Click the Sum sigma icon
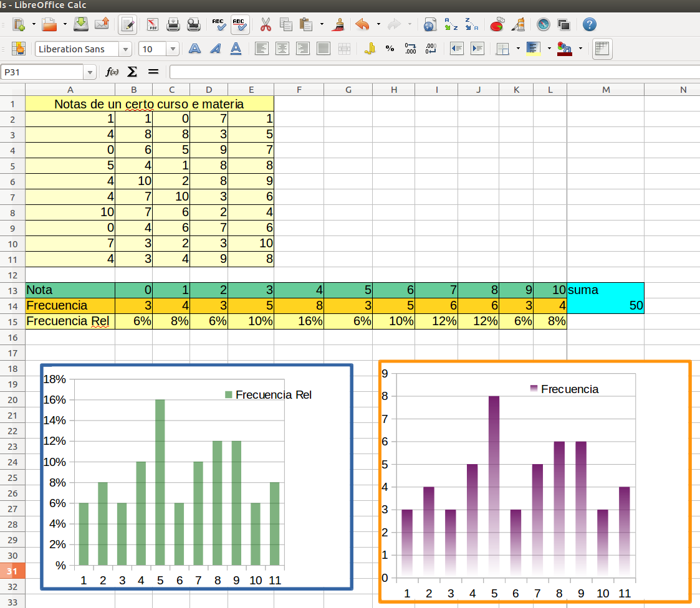Image resolution: width=700 pixels, height=608 pixels. point(132,72)
